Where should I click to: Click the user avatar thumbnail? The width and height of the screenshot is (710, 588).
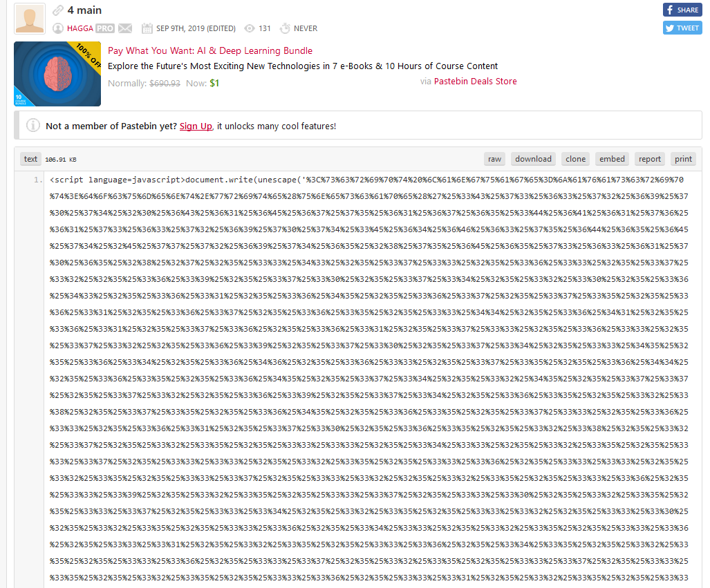(30, 19)
